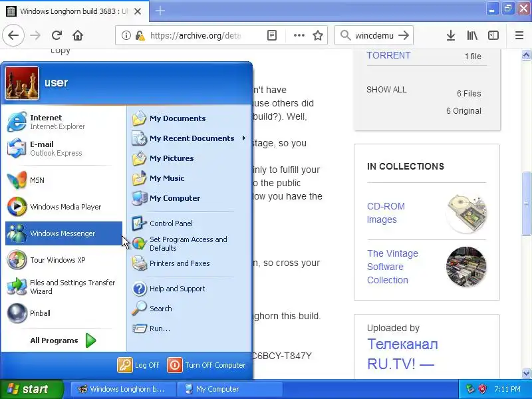532x399 pixels.
Task: Click the page scrollbar up arrow
Action: point(526,55)
